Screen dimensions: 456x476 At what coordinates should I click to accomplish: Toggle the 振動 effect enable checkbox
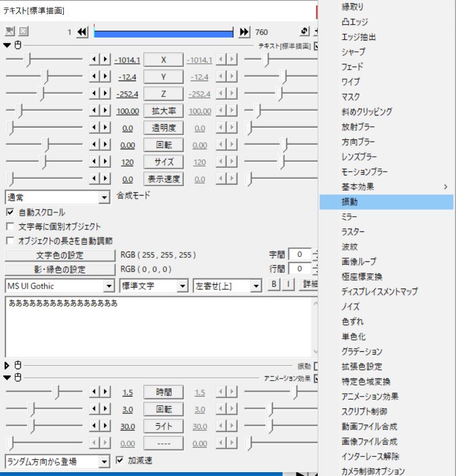point(316,366)
